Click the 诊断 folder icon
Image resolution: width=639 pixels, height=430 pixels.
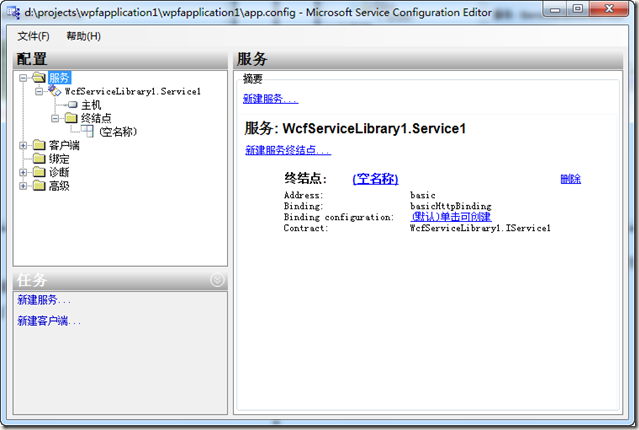(x=39, y=172)
